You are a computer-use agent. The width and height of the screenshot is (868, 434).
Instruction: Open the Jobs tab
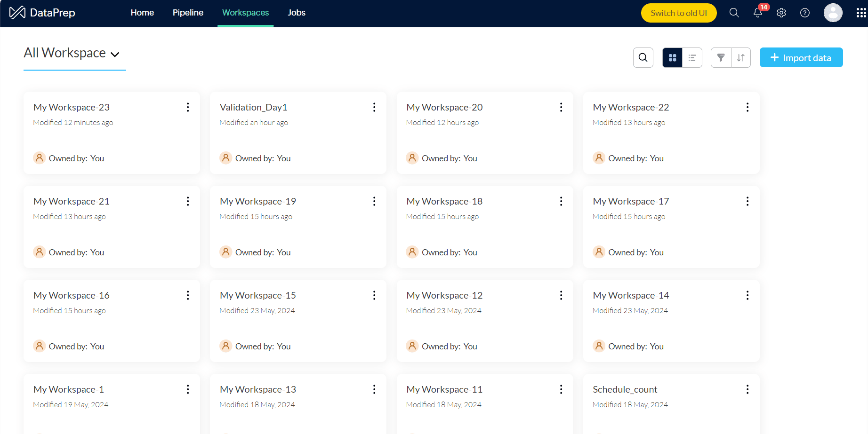coord(297,13)
